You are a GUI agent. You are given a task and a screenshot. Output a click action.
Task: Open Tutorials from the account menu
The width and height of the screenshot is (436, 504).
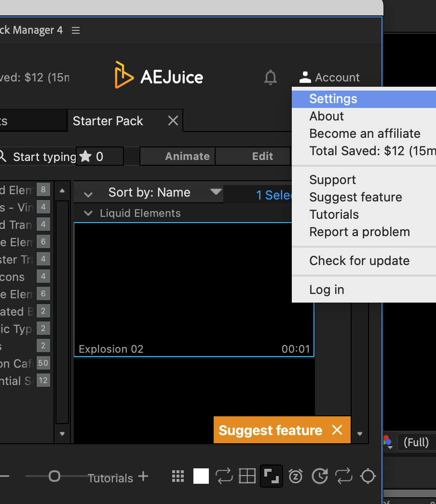(364, 215)
